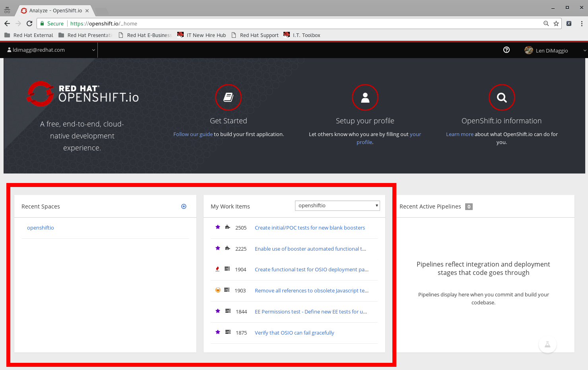The image size is (588, 370).
Task: Click the Setup your profile person icon
Action: click(x=365, y=97)
